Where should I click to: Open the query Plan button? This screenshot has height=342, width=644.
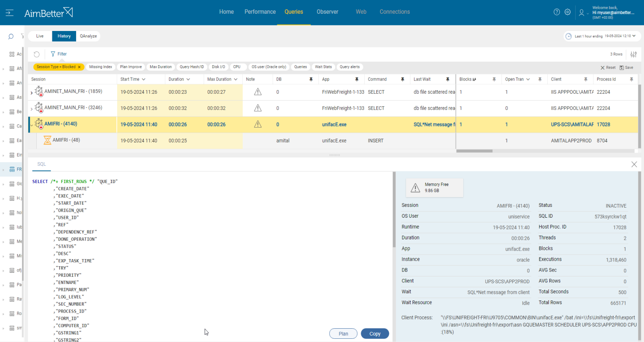click(x=343, y=334)
